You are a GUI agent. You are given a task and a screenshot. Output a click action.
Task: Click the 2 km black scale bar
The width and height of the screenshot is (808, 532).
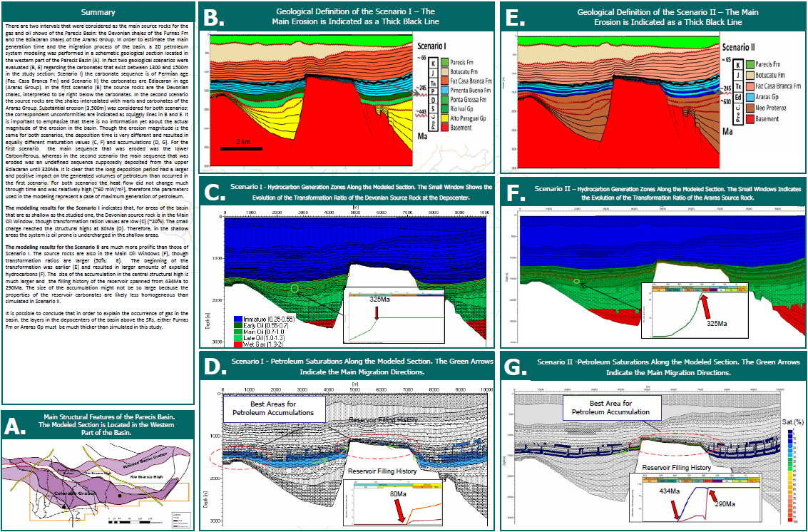(244, 148)
